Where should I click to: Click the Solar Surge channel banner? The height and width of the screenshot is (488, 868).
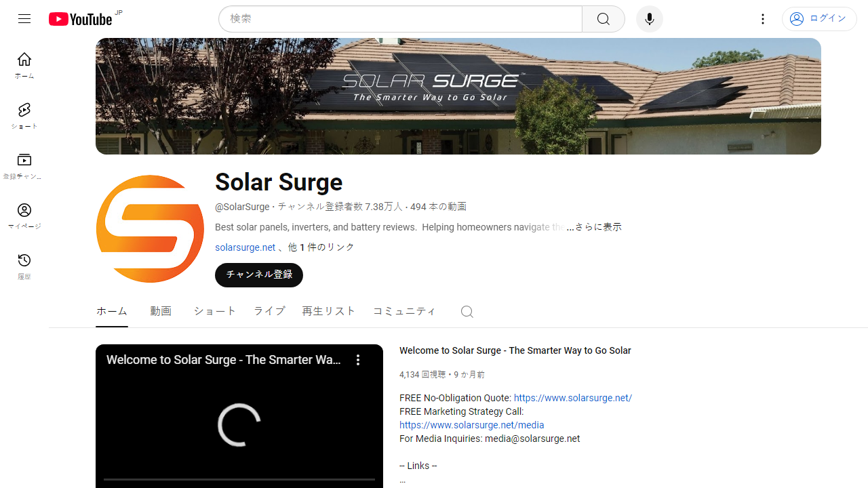(458, 96)
